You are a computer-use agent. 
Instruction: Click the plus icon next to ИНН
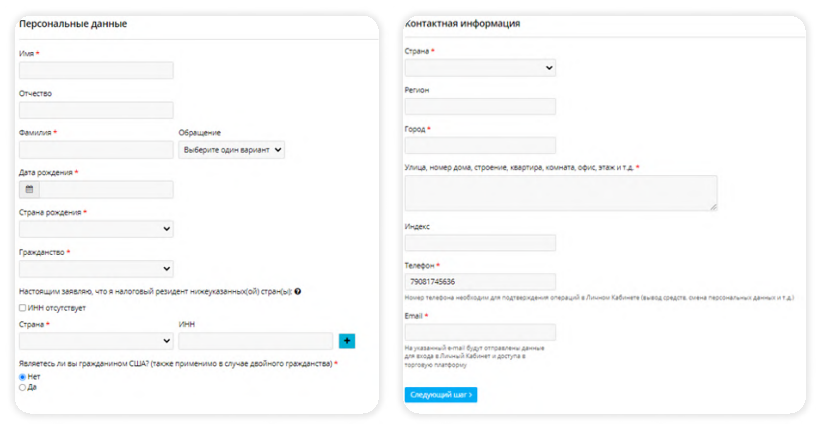[347, 341]
